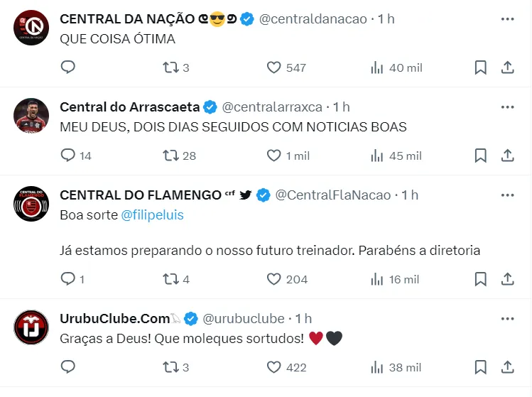Open the @centralarraxca handle
532x397 pixels.
click(x=272, y=107)
